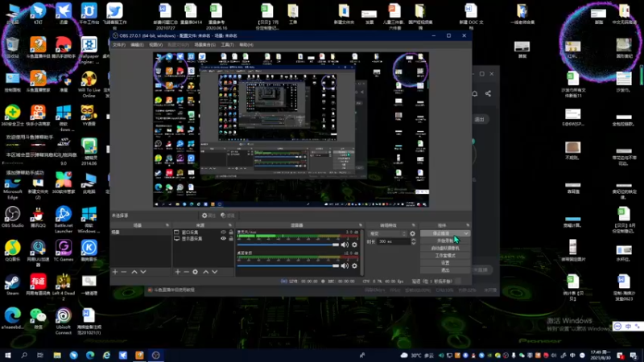Adjust desktop audio volume slider
644x362 pixels.
coord(288,265)
